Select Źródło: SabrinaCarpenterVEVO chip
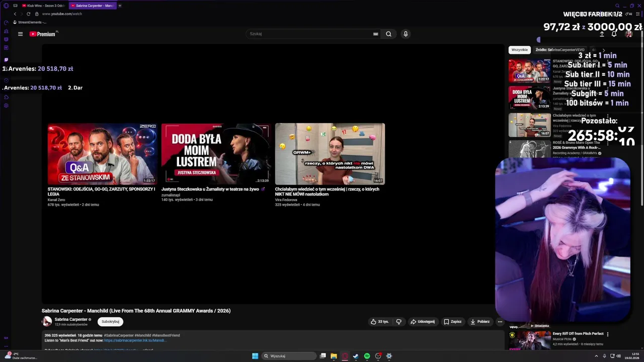This screenshot has height=362, width=644. coord(559,50)
